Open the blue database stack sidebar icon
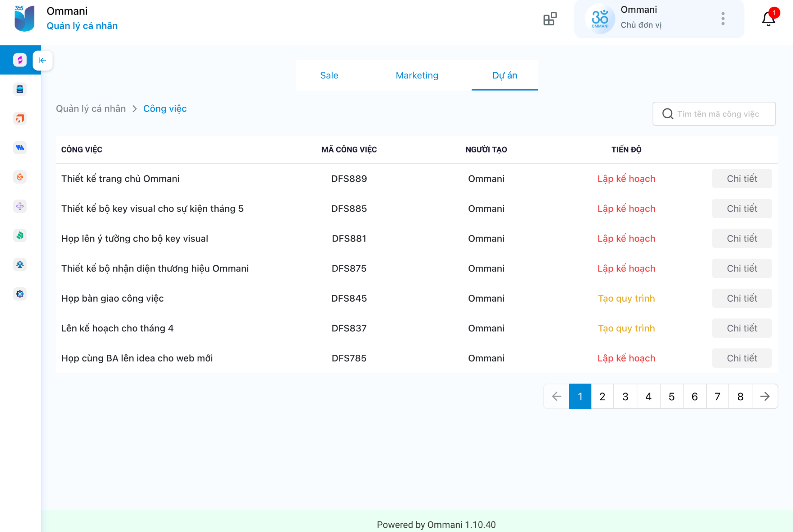The height and width of the screenshot is (532, 793). pyautogui.click(x=20, y=89)
